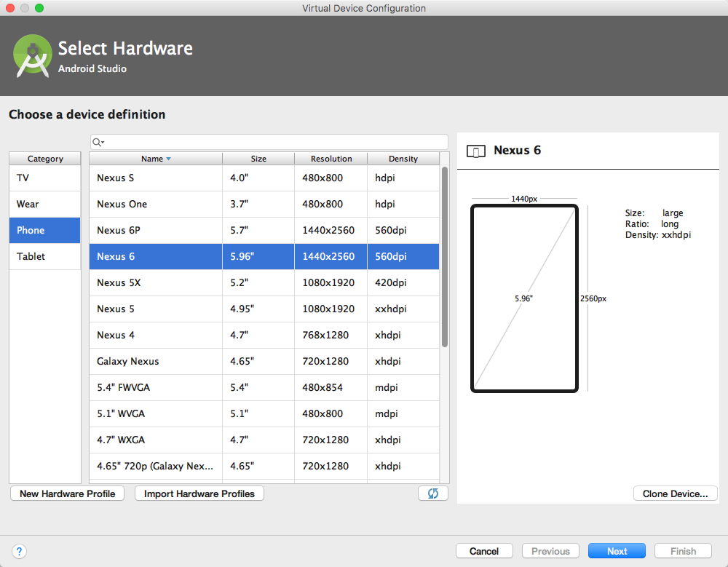Select the Galaxy Nexus device row
Image resolution: width=728 pixels, height=567 pixels.
tap(264, 361)
